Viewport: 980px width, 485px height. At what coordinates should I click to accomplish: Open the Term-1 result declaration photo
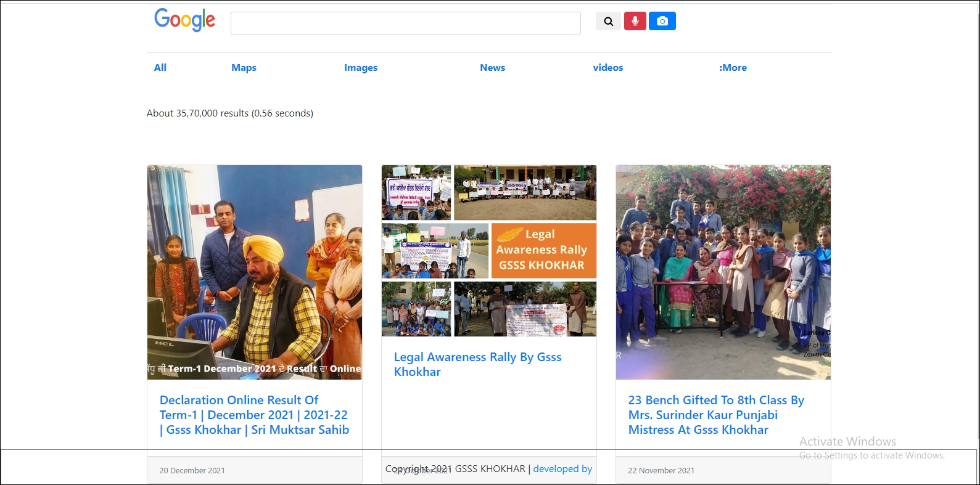(254, 272)
